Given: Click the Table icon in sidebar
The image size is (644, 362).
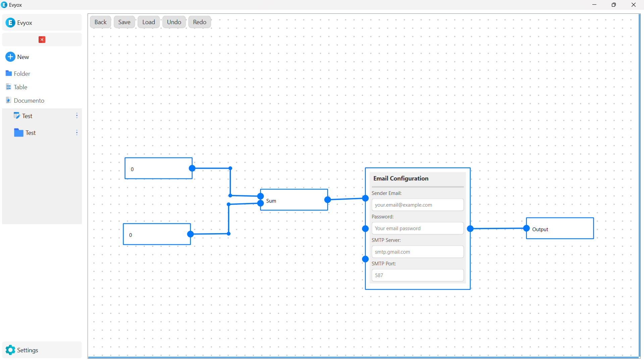Looking at the screenshot, I should pos(9,87).
